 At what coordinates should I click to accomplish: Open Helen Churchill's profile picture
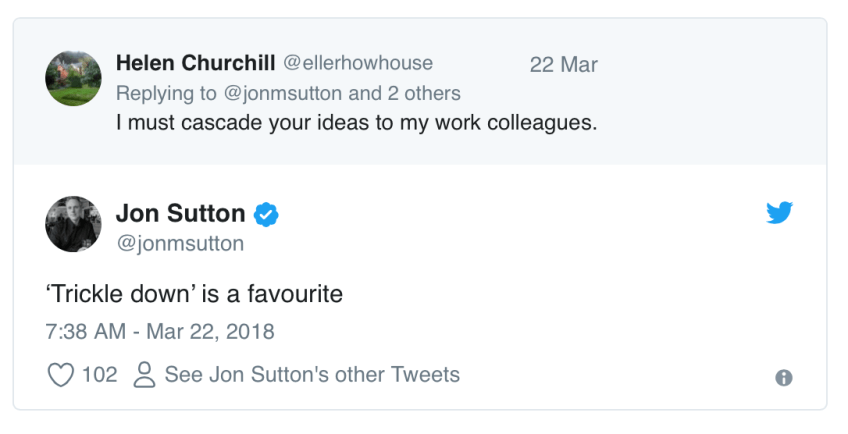click(x=73, y=79)
